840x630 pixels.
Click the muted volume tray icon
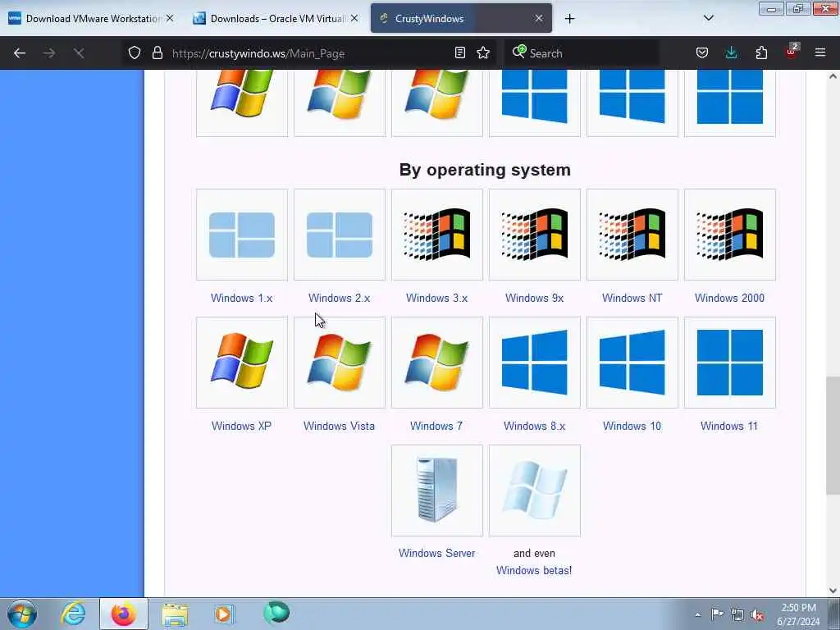tap(757, 614)
